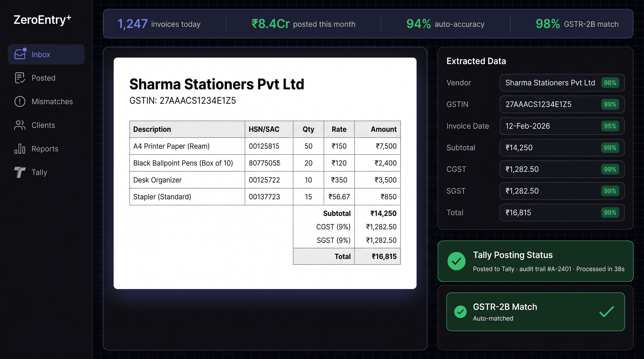Click the Tally logo icon
The height and width of the screenshot is (359, 644).
[x=20, y=172]
